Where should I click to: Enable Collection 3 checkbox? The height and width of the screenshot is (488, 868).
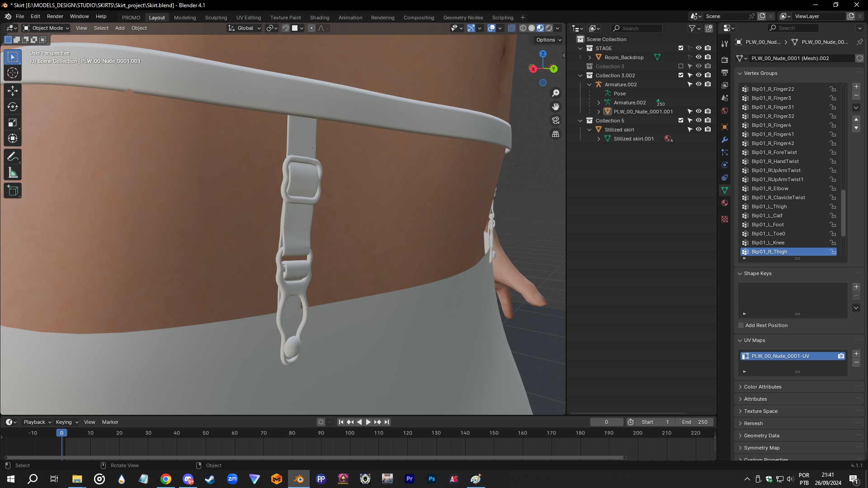[681, 66]
